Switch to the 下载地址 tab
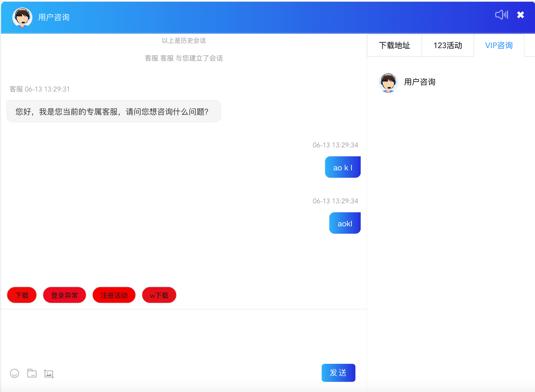Screen dimensions: 535x392 click(x=394, y=45)
